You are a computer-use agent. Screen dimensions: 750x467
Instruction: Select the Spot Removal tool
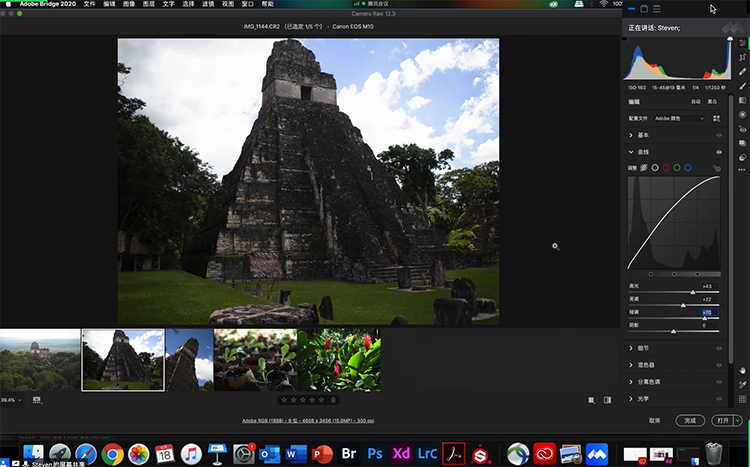click(742, 73)
